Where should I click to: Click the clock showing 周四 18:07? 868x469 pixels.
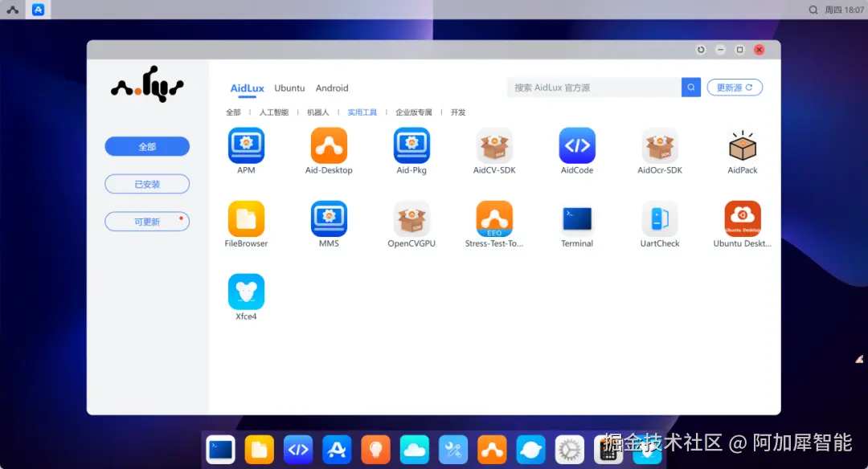844,10
